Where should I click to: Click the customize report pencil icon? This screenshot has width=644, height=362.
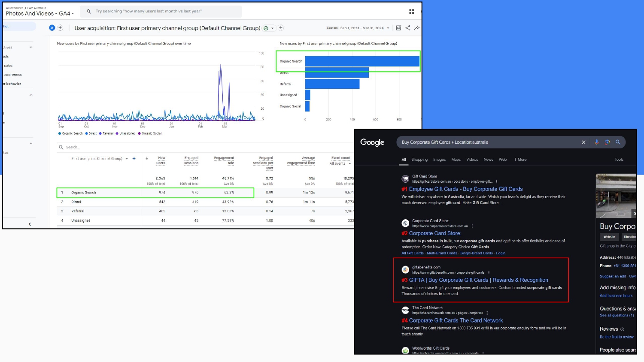pos(398,28)
